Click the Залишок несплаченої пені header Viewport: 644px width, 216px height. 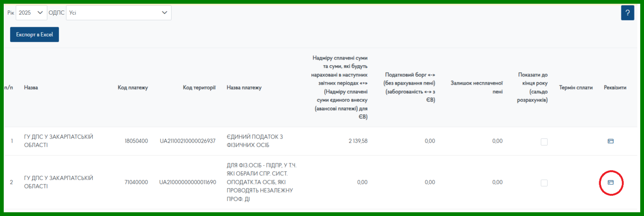477,87
